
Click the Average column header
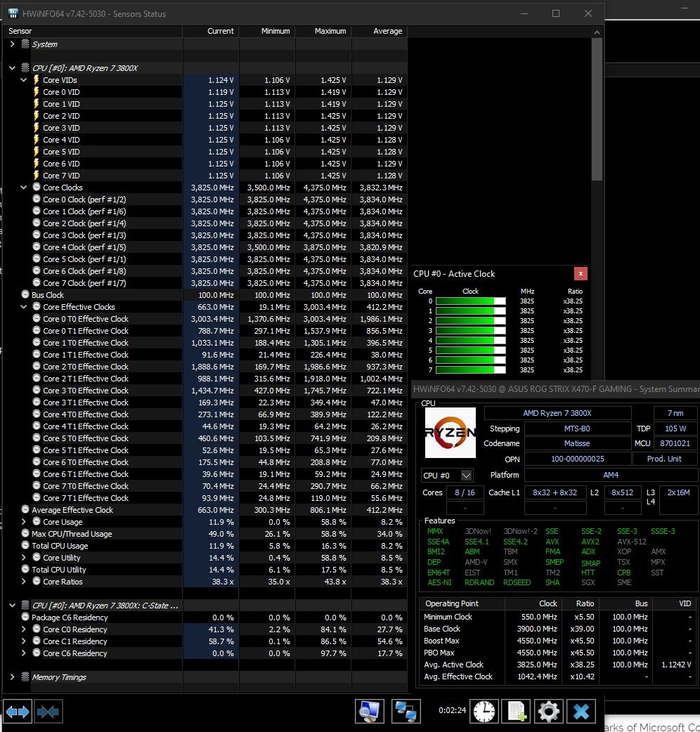[380, 31]
